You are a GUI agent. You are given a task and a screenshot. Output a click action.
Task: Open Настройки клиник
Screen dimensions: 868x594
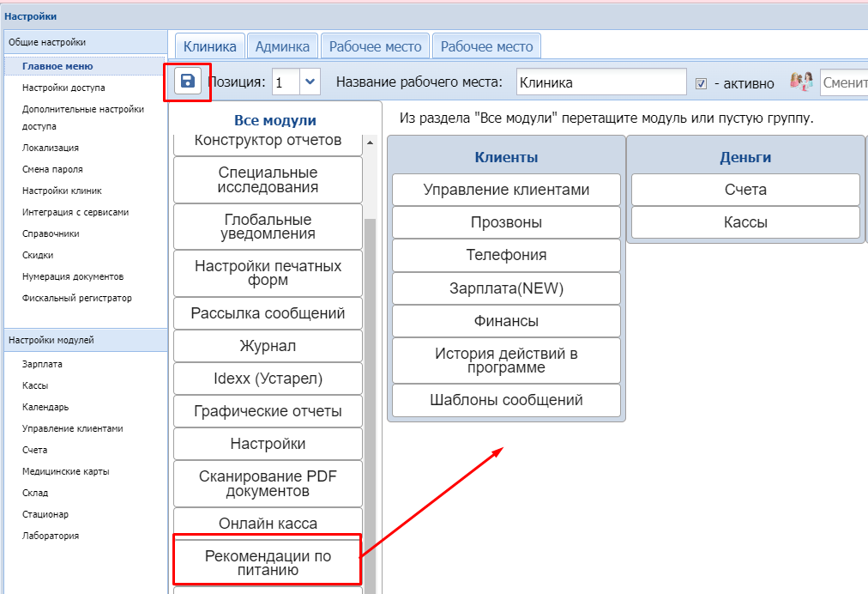[62, 191]
